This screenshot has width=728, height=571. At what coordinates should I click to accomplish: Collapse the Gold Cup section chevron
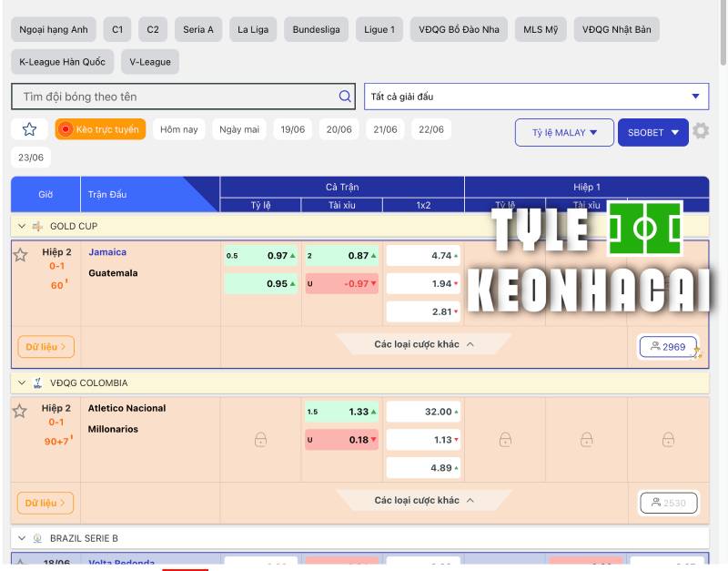tap(20, 226)
